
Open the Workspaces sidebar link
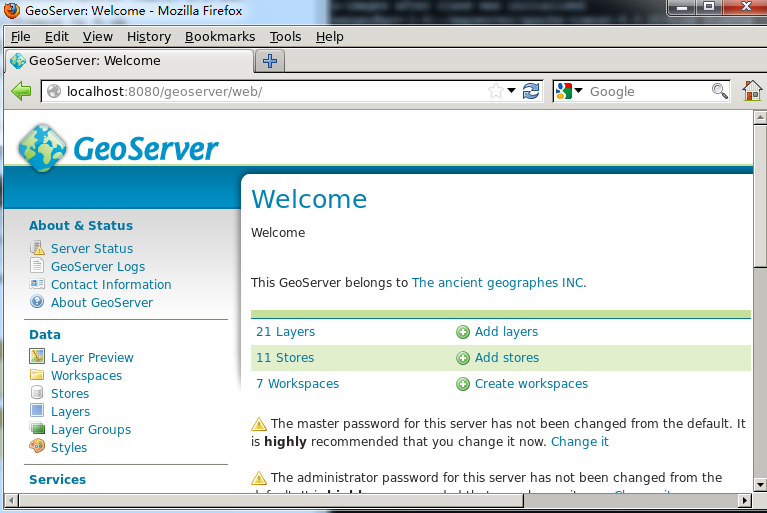coord(87,376)
